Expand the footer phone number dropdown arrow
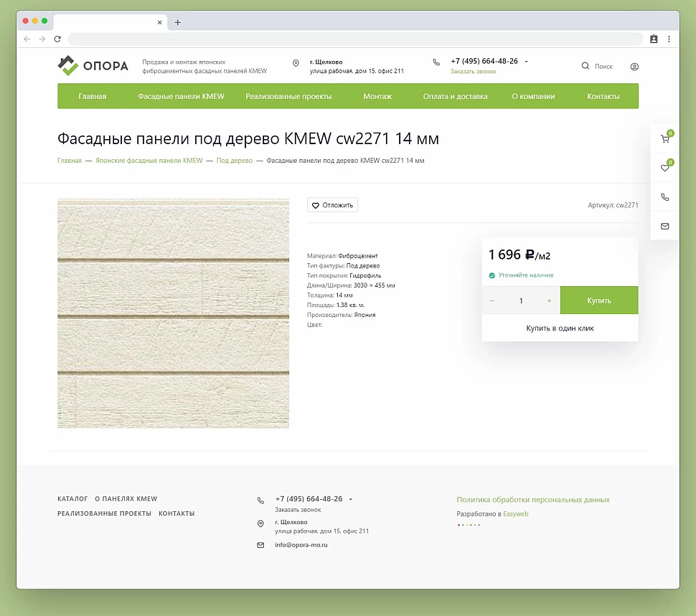The height and width of the screenshot is (616, 696). click(x=351, y=499)
